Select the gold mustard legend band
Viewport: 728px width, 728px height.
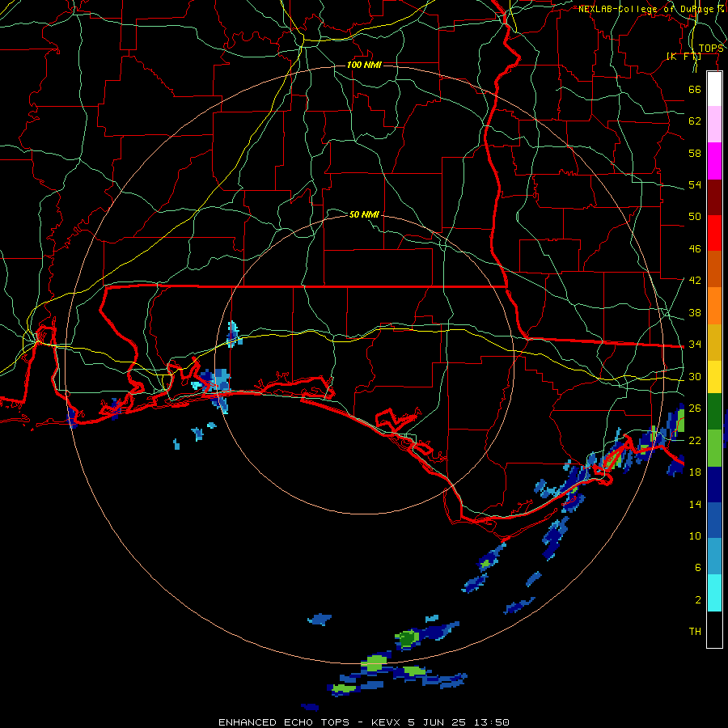point(714,342)
